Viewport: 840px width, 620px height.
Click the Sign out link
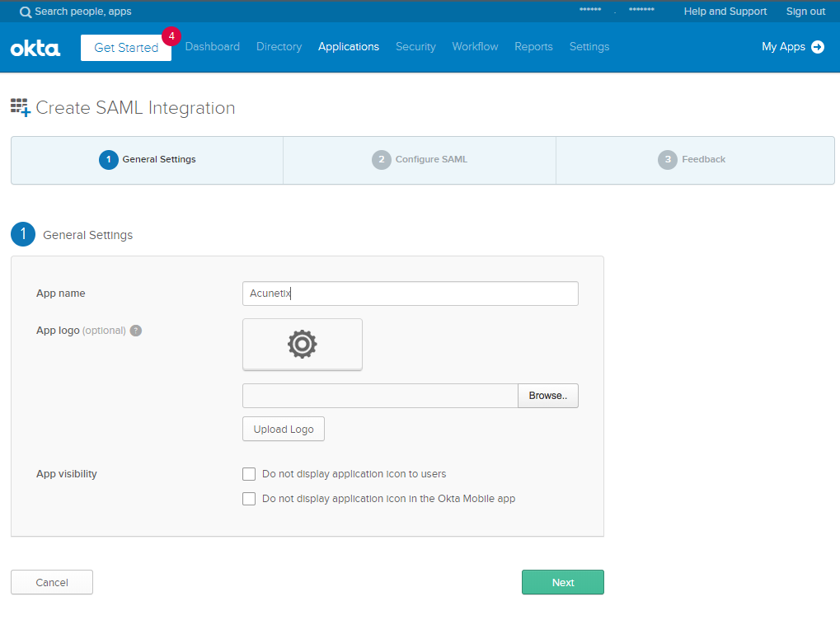(x=805, y=12)
